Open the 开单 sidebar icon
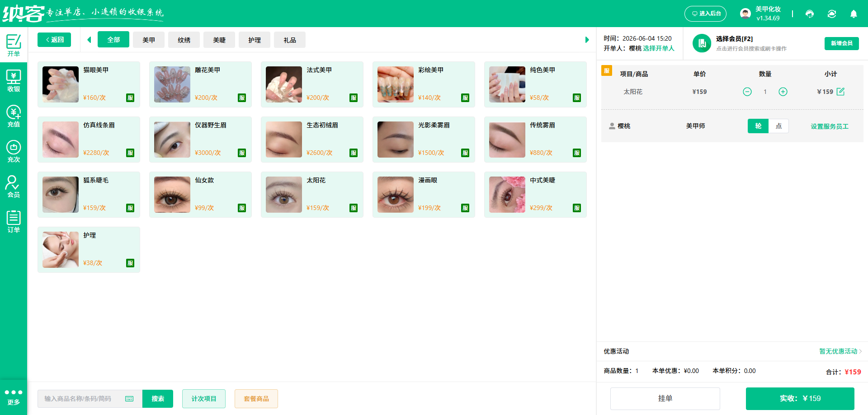The width and height of the screenshot is (868, 415). pyautogui.click(x=14, y=45)
